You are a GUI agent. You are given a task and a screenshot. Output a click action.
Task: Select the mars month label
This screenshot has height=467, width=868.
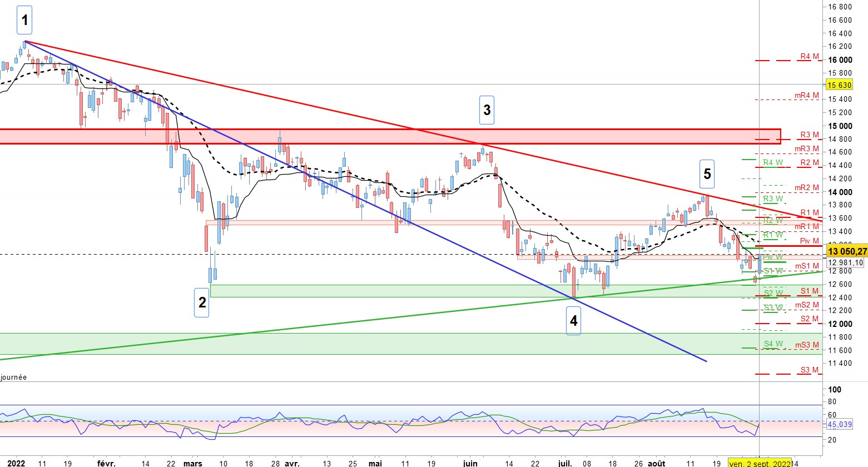coord(193,463)
